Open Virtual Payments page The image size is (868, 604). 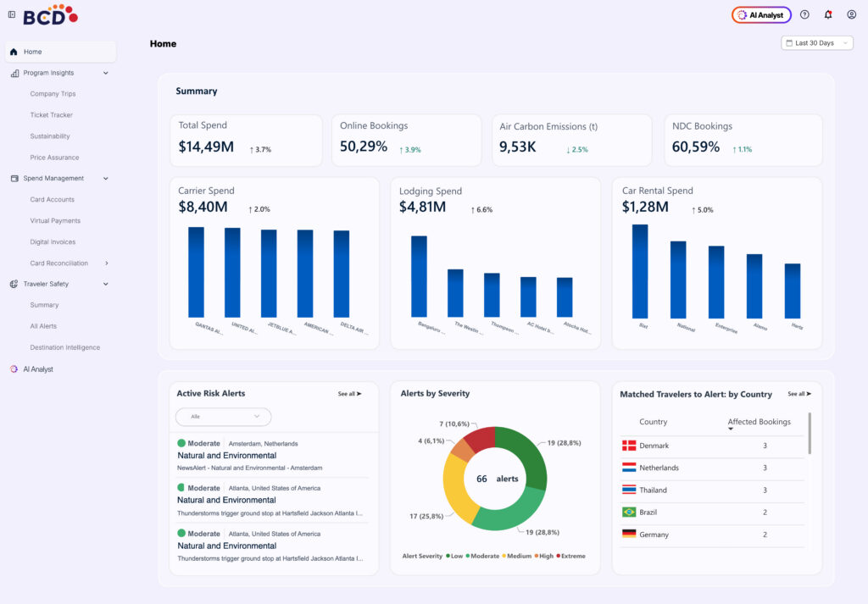point(55,221)
